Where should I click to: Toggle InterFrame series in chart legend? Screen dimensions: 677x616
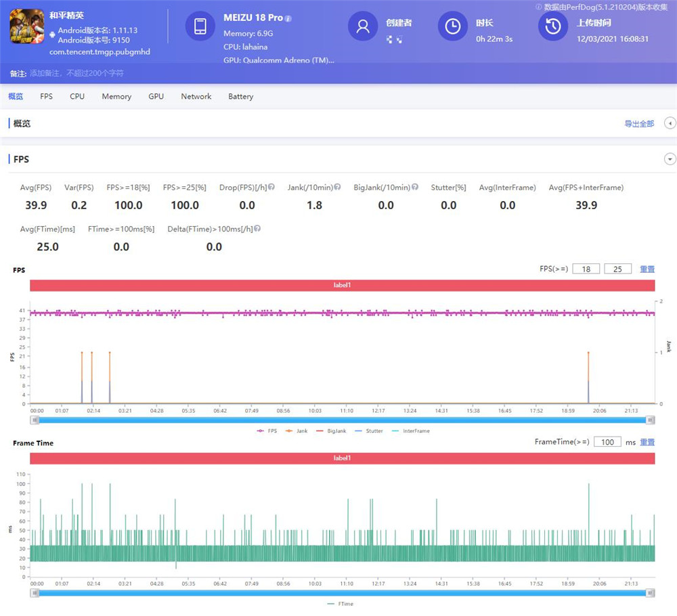(x=411, y=431)
